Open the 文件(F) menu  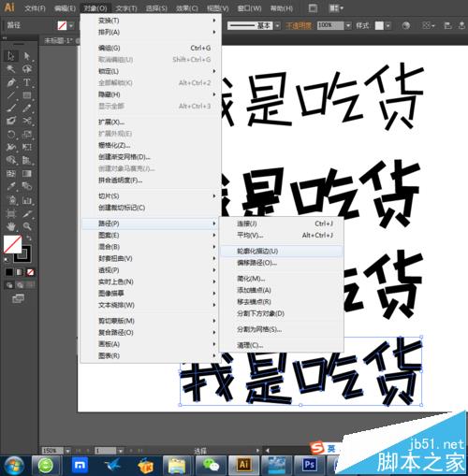coord(35,8)
